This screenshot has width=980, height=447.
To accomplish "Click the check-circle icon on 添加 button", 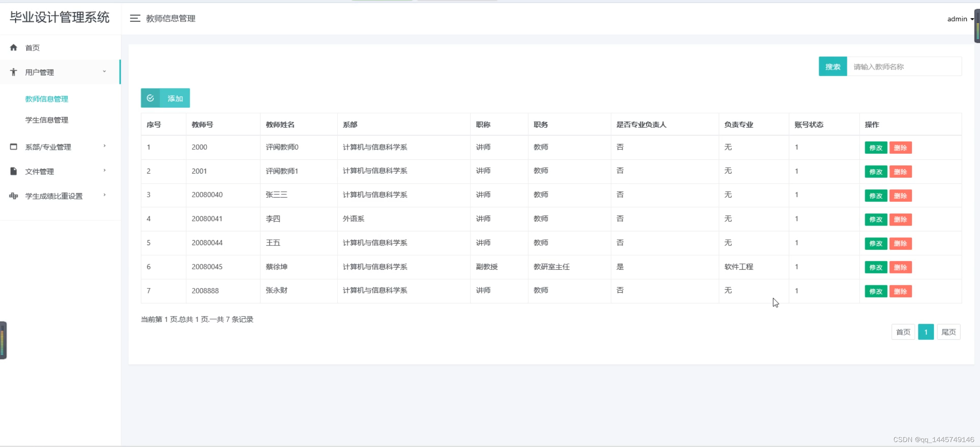I will pos(150,98).
